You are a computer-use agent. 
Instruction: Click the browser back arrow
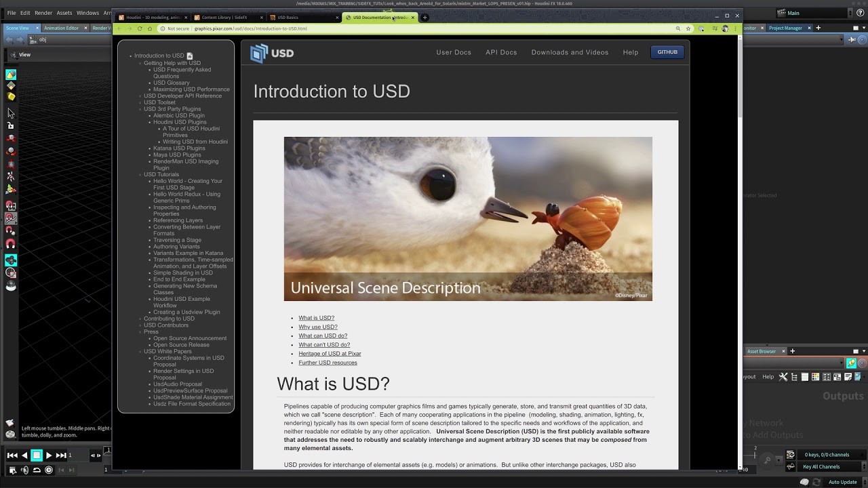point(120,28)
